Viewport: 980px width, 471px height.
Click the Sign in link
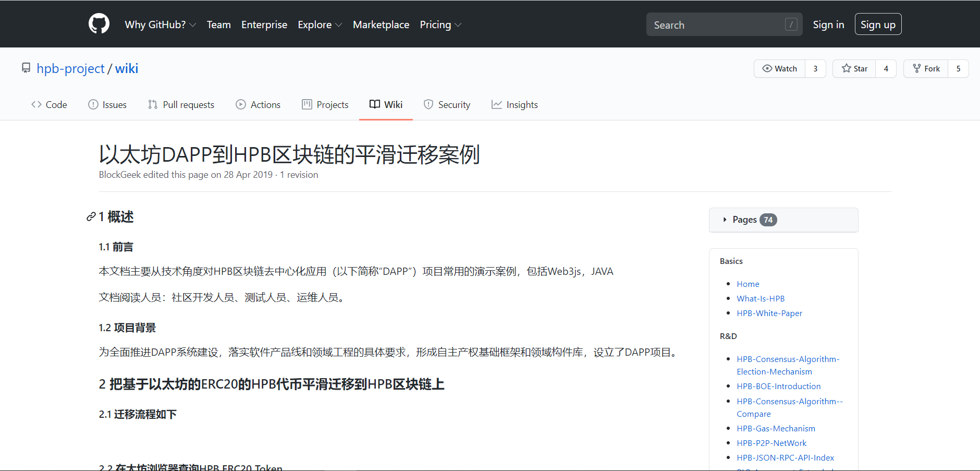(828, 25)
